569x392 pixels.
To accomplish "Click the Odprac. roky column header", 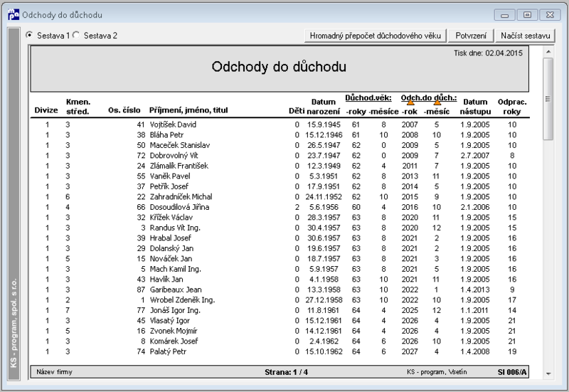I will (511, 107).
